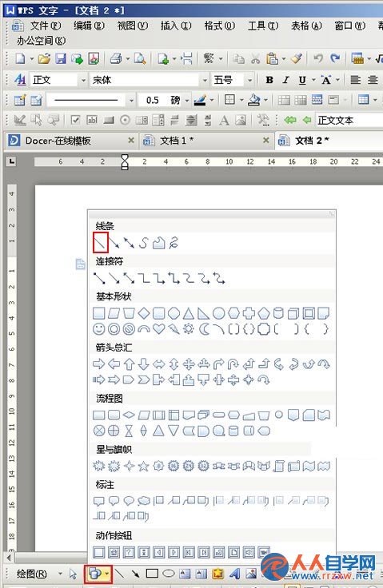Click the radio button form control icon
This screenshot has width=383, height=588.
(x=125, y=120)
